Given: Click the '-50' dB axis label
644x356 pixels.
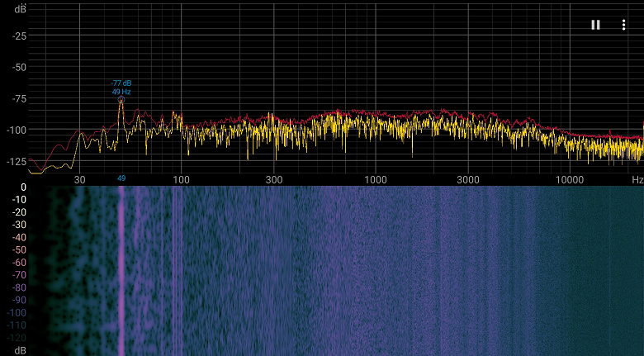Looking at the screenshot, I should tap(19, 68).
